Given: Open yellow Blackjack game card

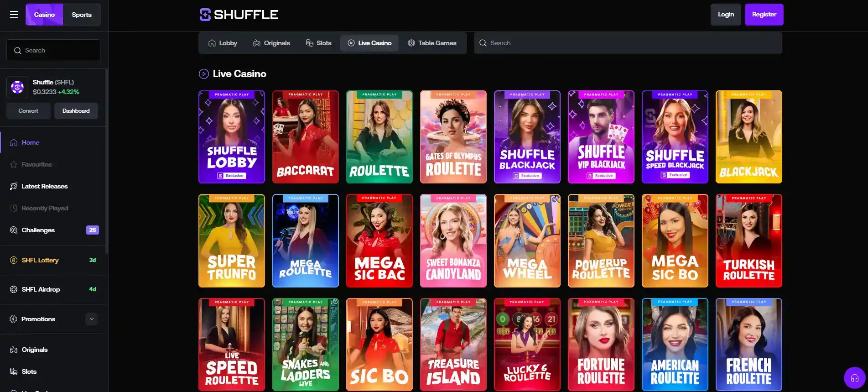Looking at the screenshot, I should (x=749, y=137).
